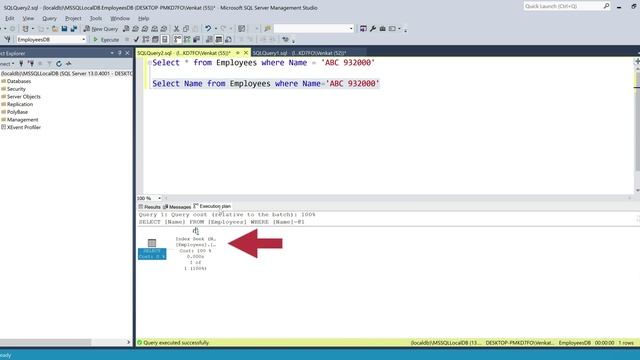Select the Execution plan tab
The image size is (640, 360).
click(x=212, y=206)
